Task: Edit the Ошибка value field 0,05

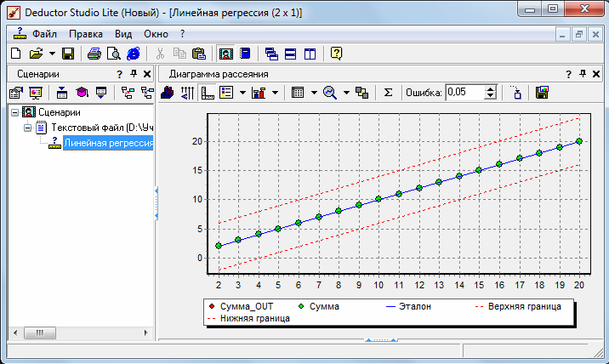Action: tap(465, 92)
